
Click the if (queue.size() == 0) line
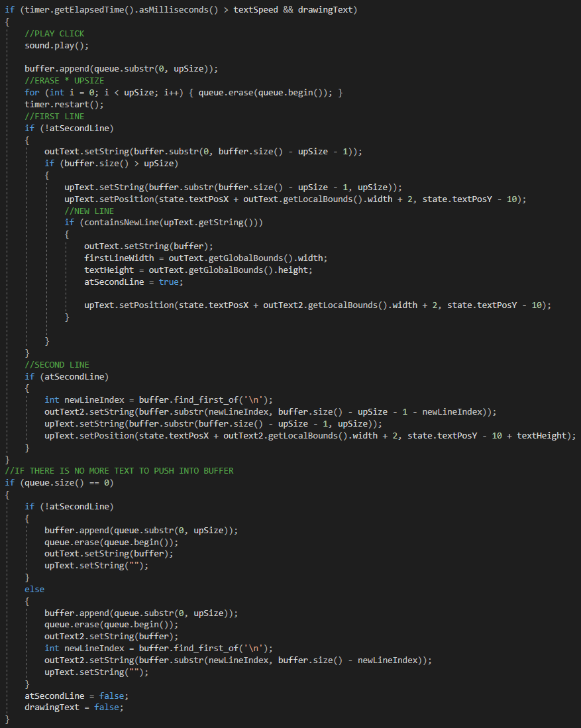[x=60, y=483]
